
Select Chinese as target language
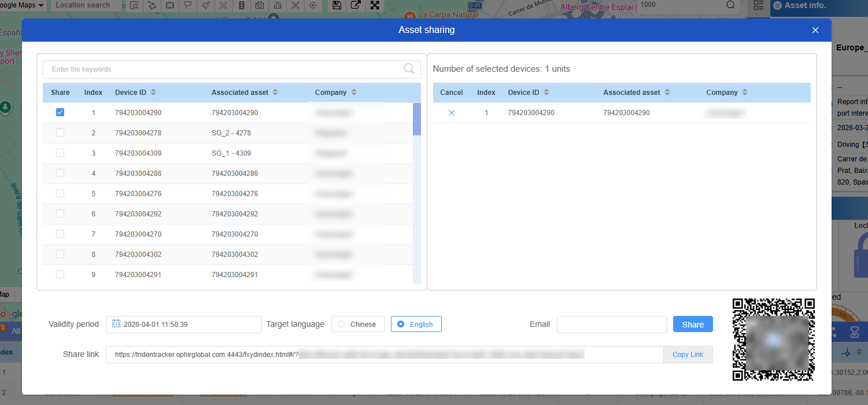(358, 324)
